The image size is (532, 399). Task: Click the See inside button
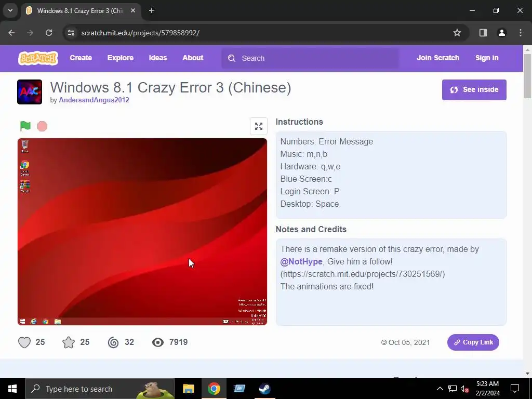[474, 89]
